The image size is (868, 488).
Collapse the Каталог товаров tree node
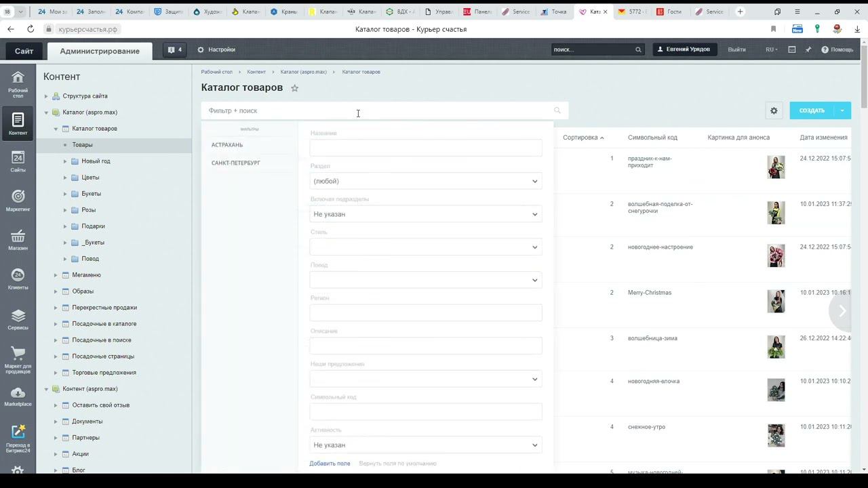pyautogui.click(x=56, y=129)
